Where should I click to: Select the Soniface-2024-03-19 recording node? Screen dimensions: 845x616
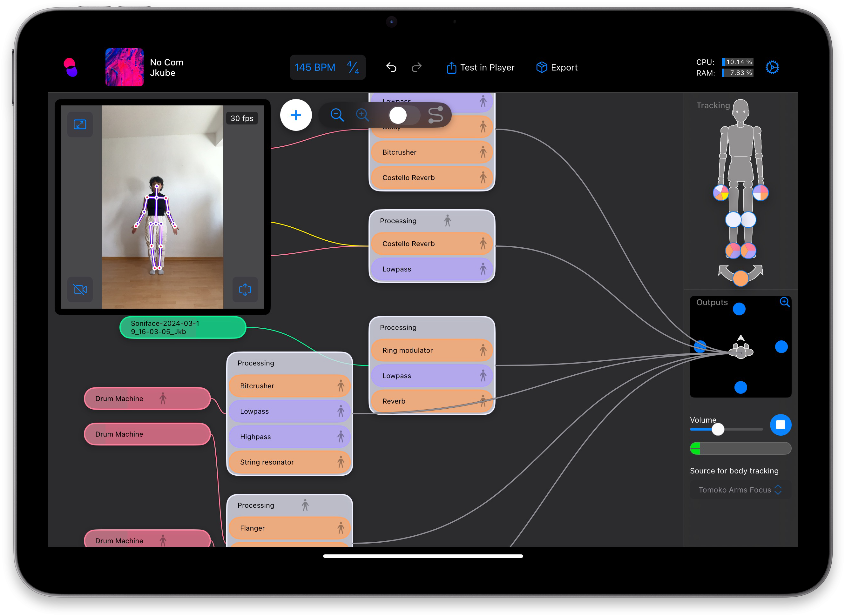[x=182, y=327]
